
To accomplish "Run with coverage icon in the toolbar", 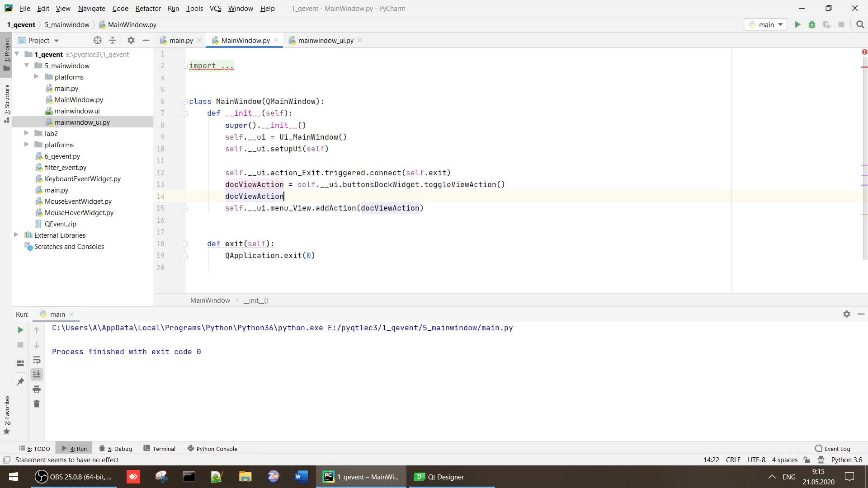I will (826, 25).
